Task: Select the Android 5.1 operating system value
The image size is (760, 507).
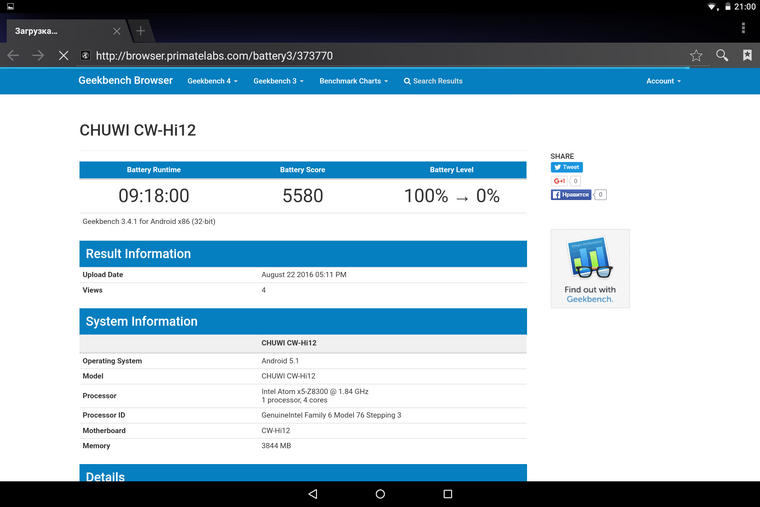Action: (280, 361)
